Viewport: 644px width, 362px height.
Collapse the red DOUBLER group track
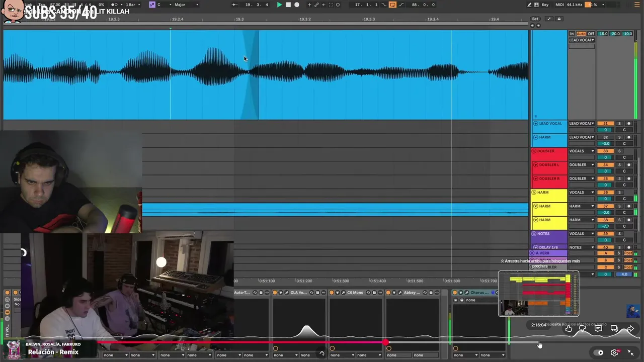pos(534,151)
